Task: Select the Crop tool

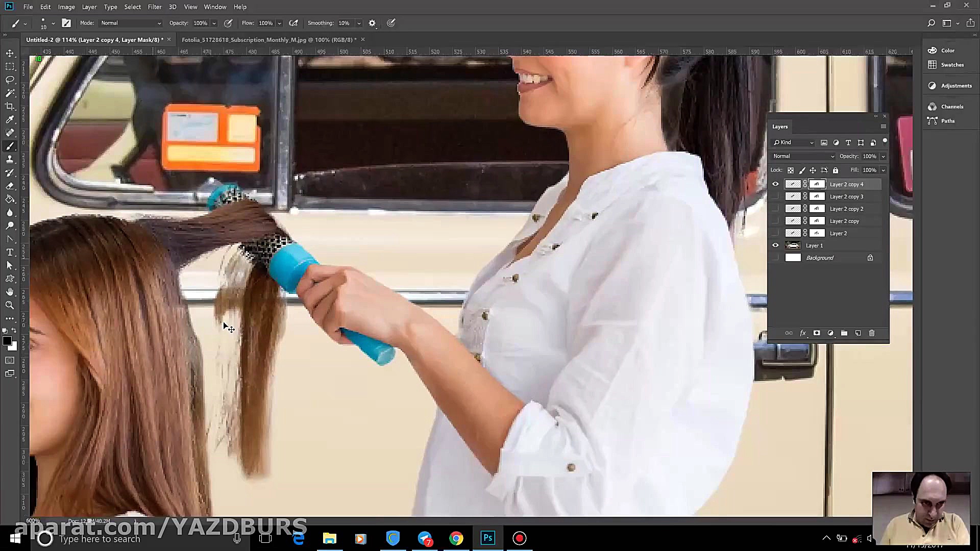Action: [x=10, y=106]
